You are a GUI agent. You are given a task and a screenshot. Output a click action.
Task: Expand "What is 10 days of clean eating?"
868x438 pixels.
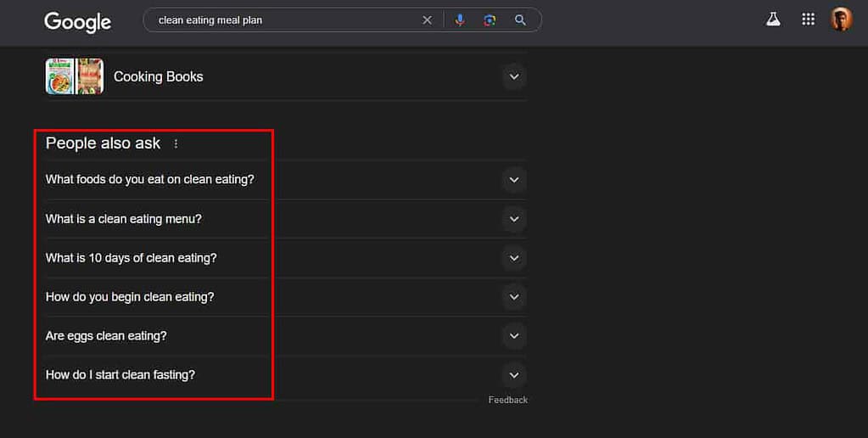pos(513,258)
